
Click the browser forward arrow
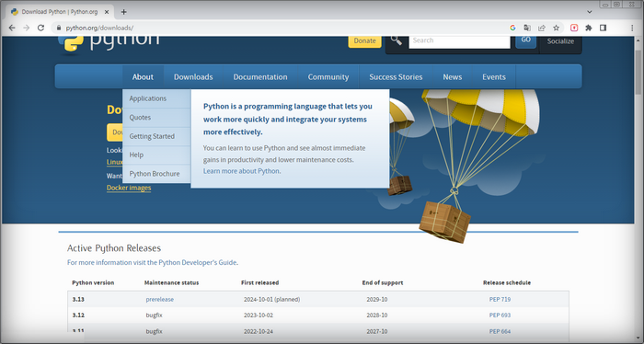click(x=27, y=28)
